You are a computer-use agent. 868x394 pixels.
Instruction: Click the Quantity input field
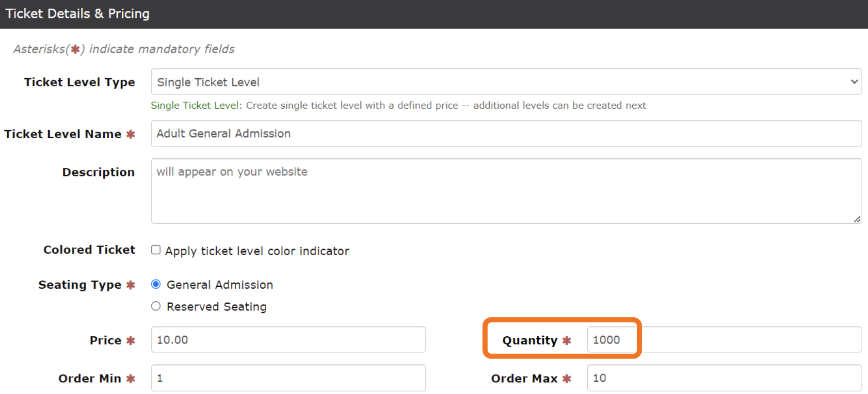point(723,340)
